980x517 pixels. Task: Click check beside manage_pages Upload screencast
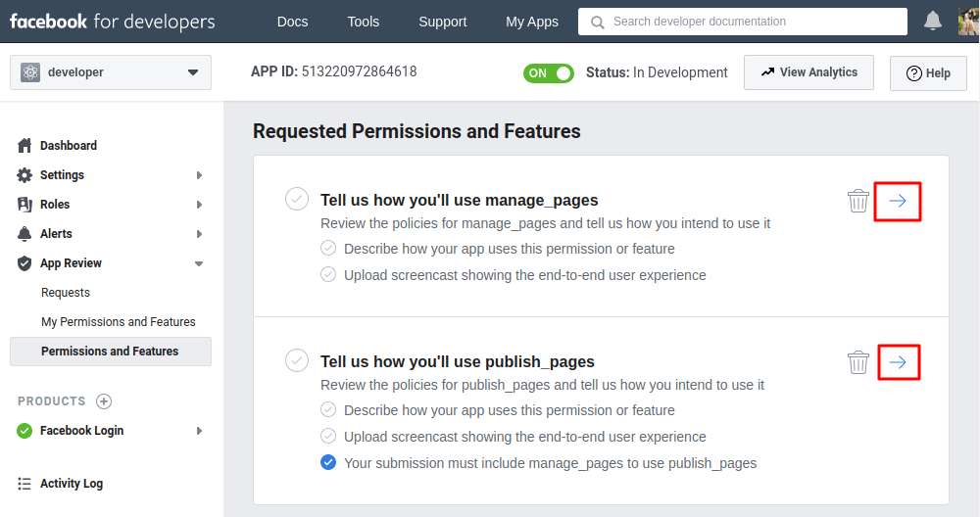coord(328,274)
